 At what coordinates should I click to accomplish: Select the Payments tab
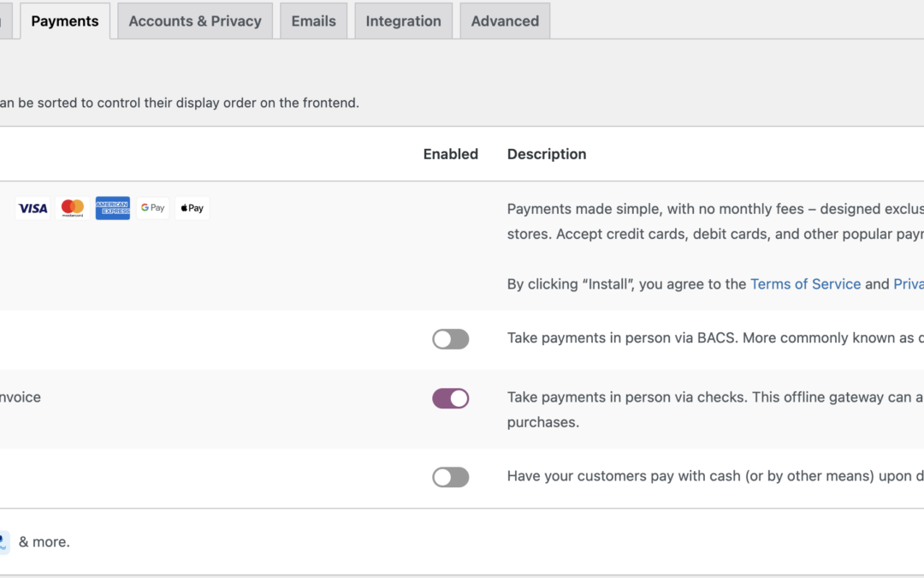pyautogui.click(x=65, y=21)
